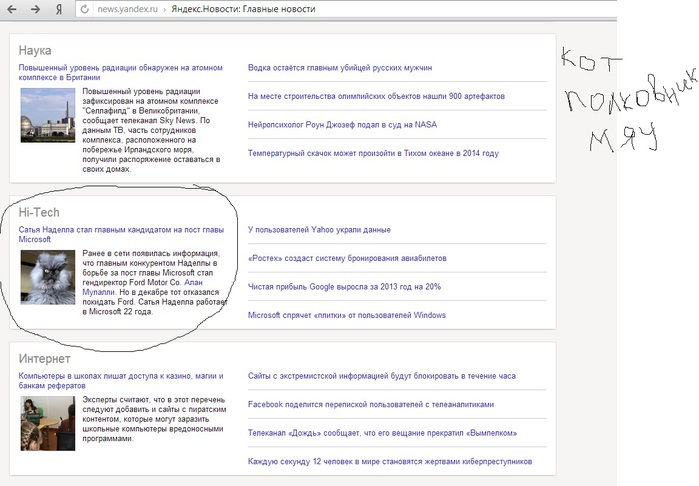Open the Наука section heading

(x=35, y=50)
